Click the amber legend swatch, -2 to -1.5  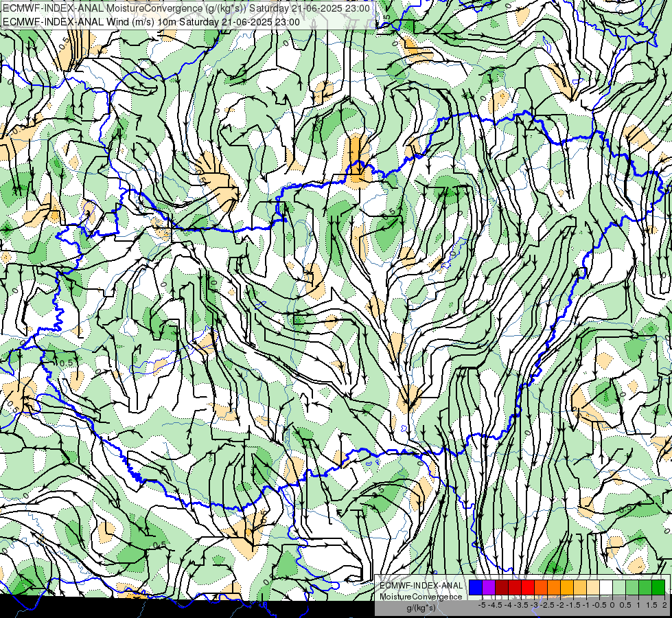click(567, 588)
